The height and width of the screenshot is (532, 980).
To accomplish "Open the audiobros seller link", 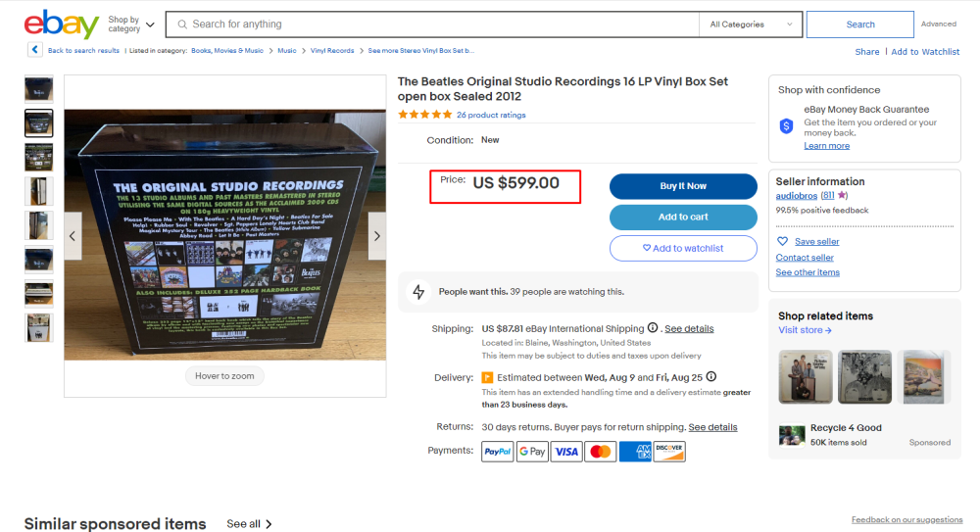I will pos(797,196).
